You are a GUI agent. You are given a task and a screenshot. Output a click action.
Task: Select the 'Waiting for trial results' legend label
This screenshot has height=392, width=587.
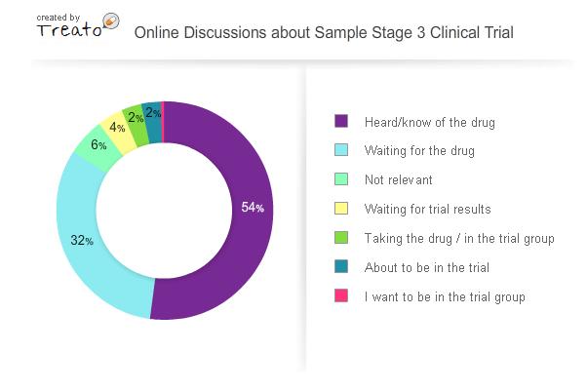[x=427, y=210]
